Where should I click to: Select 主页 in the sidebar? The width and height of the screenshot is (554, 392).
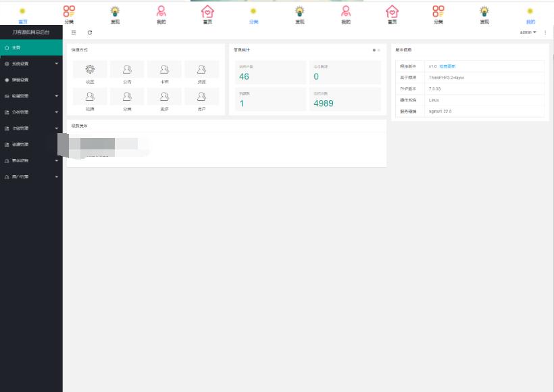pos(31,47)
